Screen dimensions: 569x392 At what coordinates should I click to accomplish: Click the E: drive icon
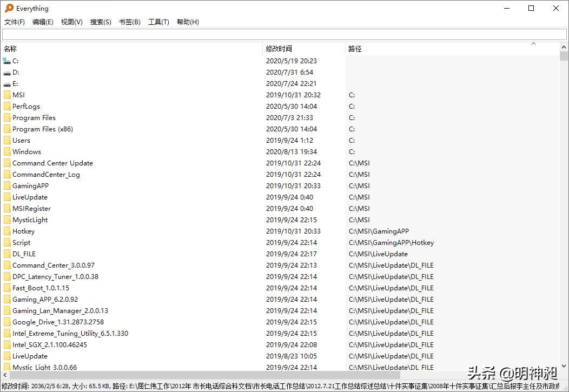coord(6,84)
